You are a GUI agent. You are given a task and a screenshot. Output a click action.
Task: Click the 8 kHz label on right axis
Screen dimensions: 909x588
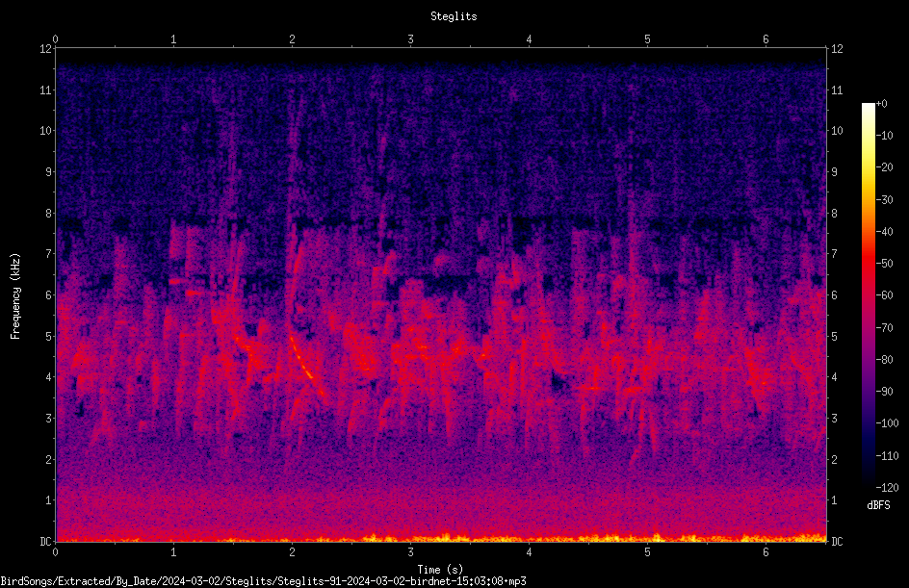(834, 214)
